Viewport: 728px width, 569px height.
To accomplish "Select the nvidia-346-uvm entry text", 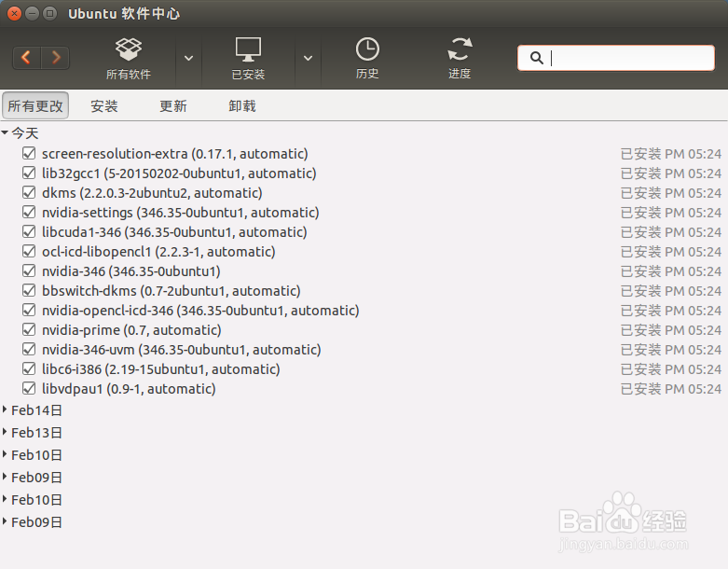I will (x=182, y=349).
